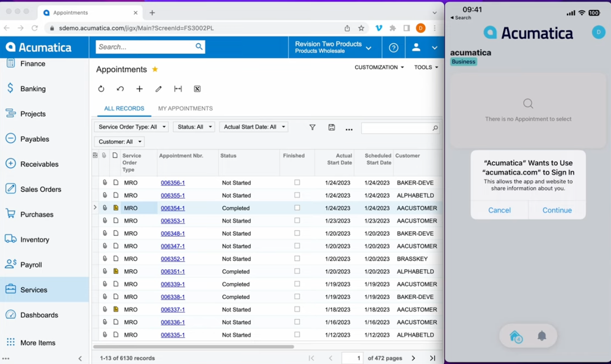Open the TOOLS dropdown menu
This screenshot has width=611, height=364.
[x=426, y=67]
